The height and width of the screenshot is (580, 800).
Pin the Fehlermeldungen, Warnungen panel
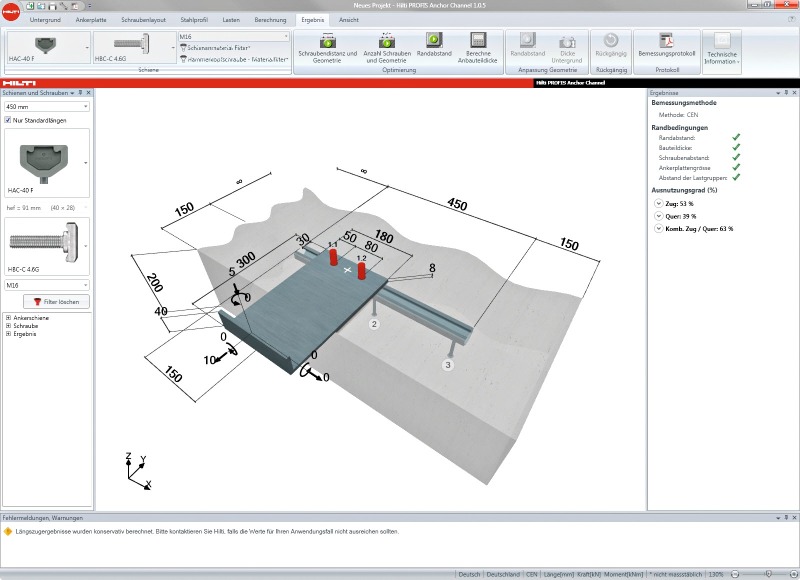(786, 517)
